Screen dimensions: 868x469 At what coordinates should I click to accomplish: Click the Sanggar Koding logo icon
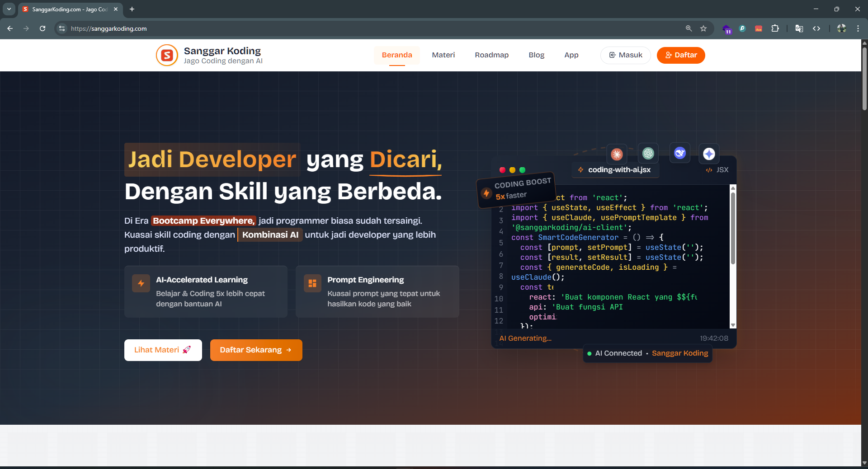coord(167,55)
